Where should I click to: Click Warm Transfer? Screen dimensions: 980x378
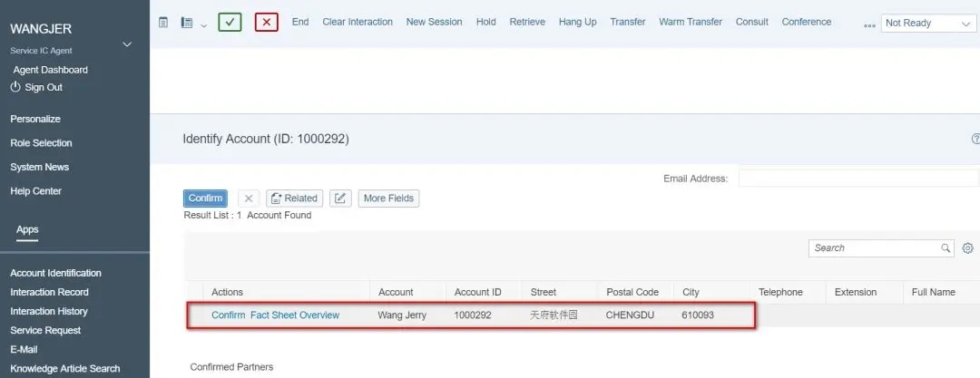690,22
